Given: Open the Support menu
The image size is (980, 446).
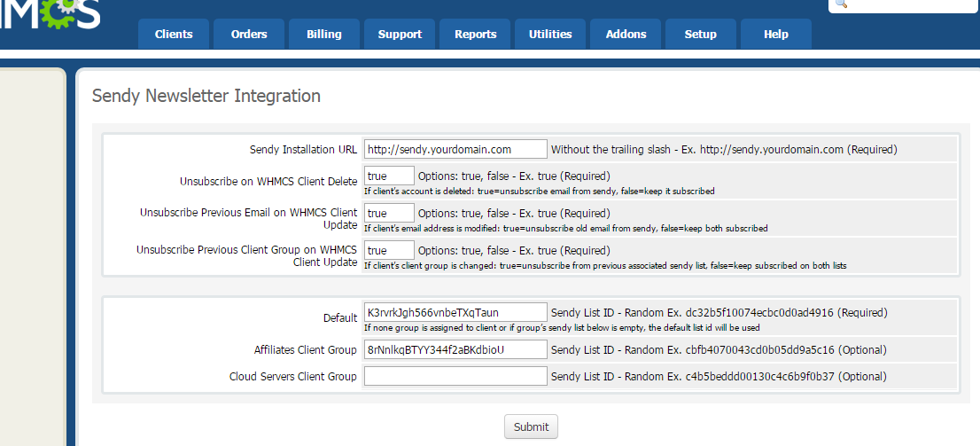Looking at the screenshot, I should [x=400, y=35].
